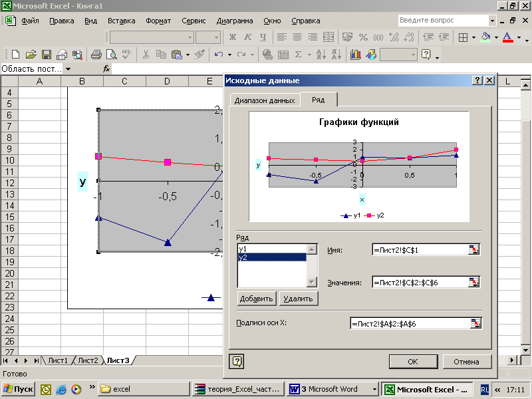Viewport: 532px width, 399px height.
Task: Open the zoom percentage dropdown
Action: pos(413,55)
